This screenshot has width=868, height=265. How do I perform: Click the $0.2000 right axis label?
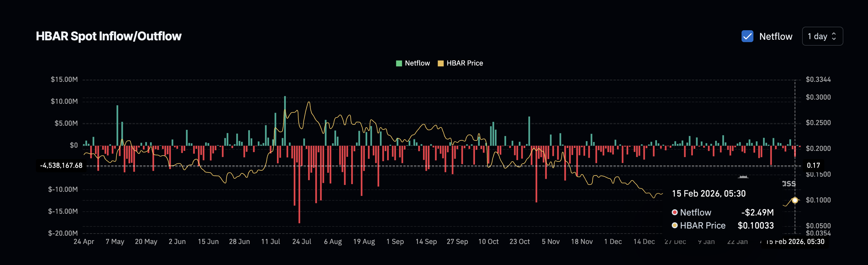pos(818,148)
